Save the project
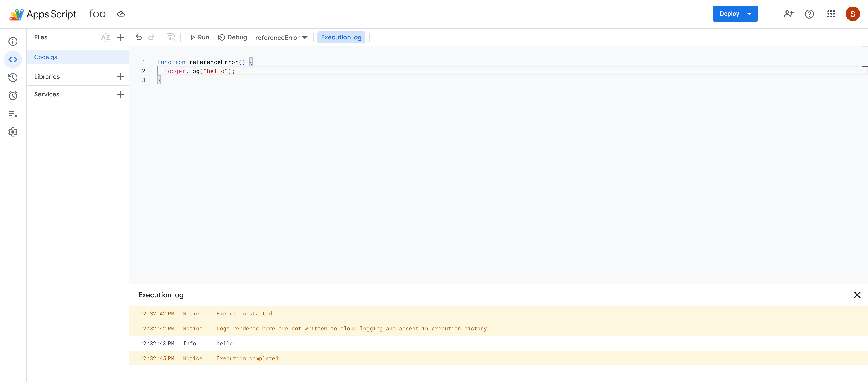The width and height of the screenshot is (868, 382). (x=171, y=37)
